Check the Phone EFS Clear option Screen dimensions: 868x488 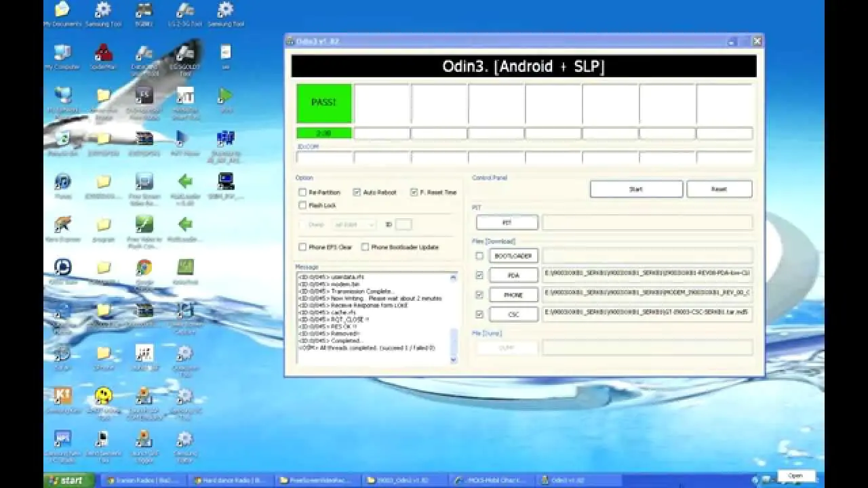tap(302, 247)
